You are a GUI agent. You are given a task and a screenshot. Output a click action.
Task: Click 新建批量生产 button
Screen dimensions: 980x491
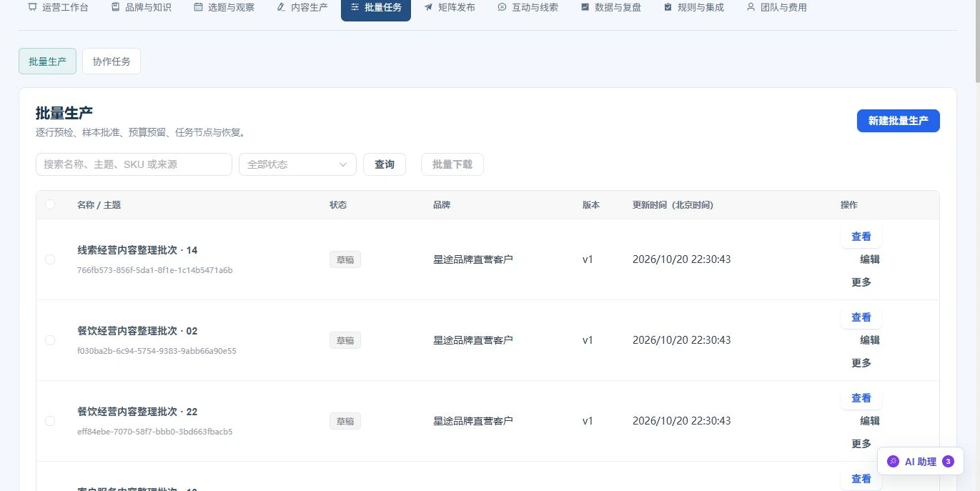click(898, 121)
